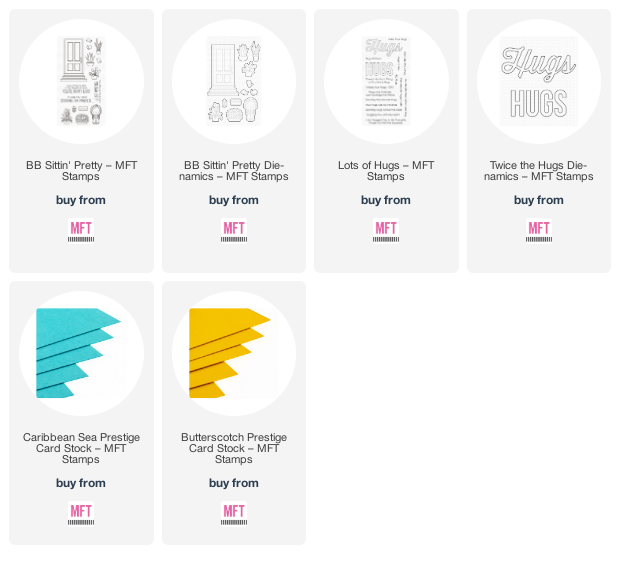The height and width of the screenshot is (565, 620).
Task: Open 'Lots of Hugs – MFT Stamps' title link
Action: tap(386, 170)
